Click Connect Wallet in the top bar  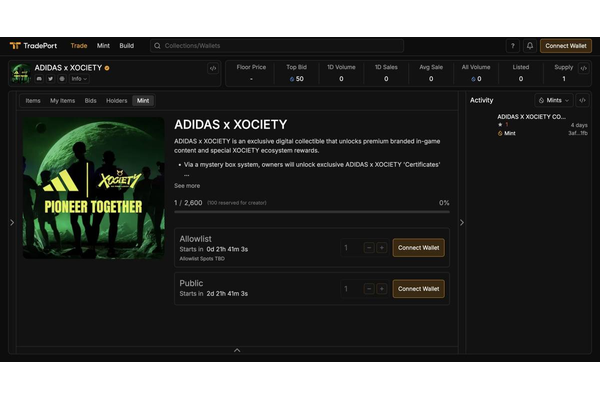[x=566, y=46]
